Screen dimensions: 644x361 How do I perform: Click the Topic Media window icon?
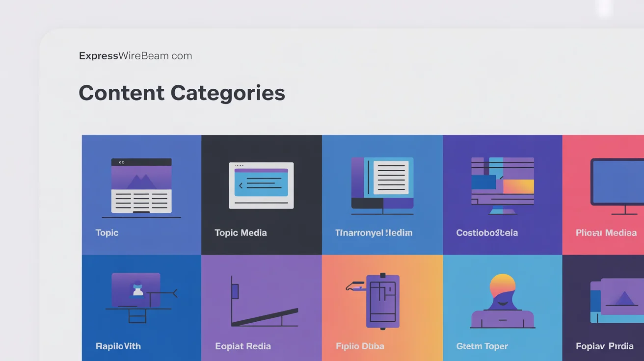tap(261, 184)
